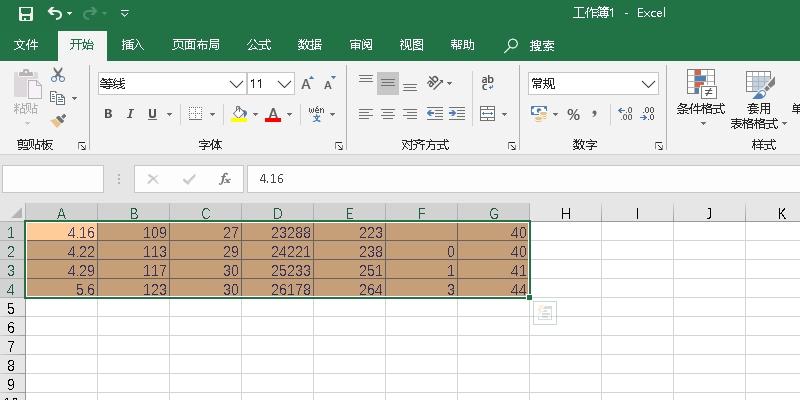Toggle the vertical Middle Align button

[388, 83]
